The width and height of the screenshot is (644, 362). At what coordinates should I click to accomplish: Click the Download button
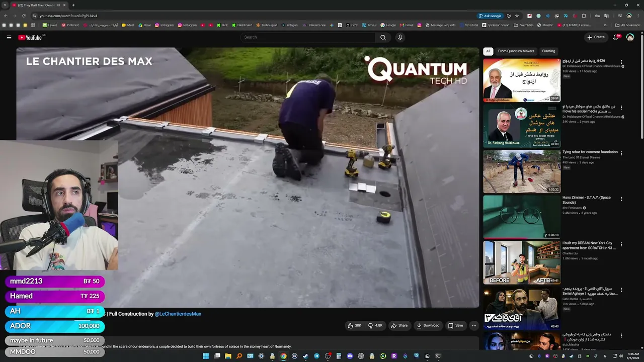pyautogui.click(x=428, y=325)
